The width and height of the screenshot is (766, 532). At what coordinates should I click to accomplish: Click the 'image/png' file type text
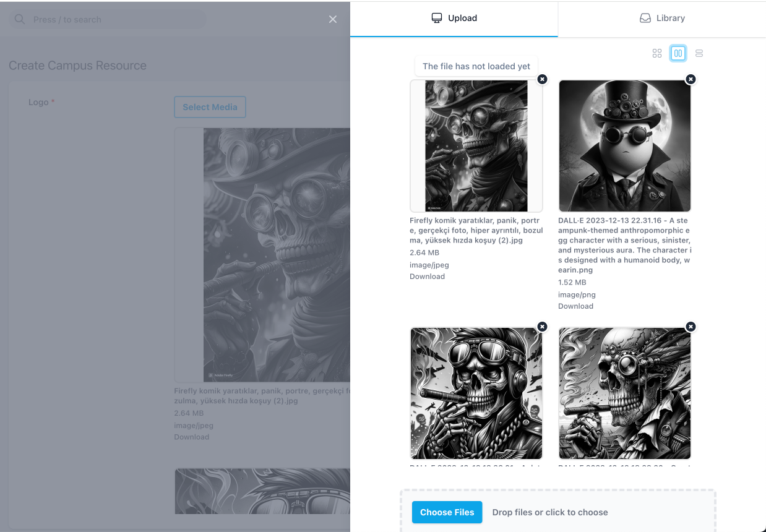click(577, 294)
